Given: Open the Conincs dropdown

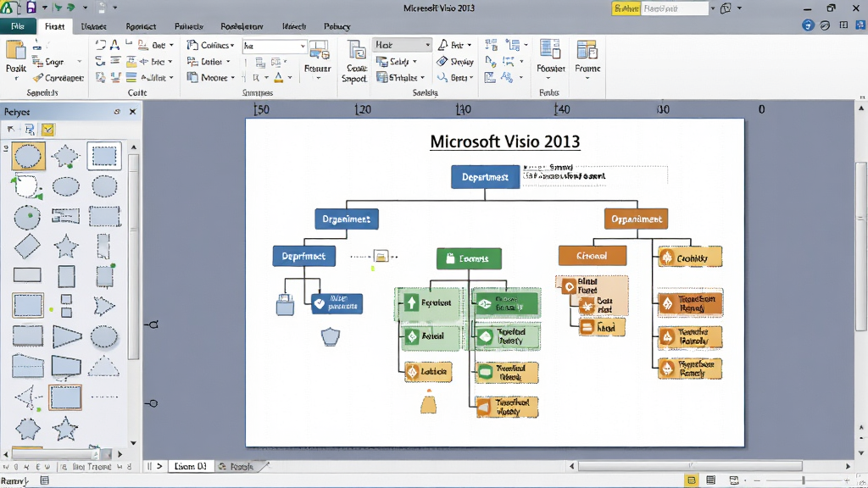Looking at the screenshot, I should [x=210, y=46].
